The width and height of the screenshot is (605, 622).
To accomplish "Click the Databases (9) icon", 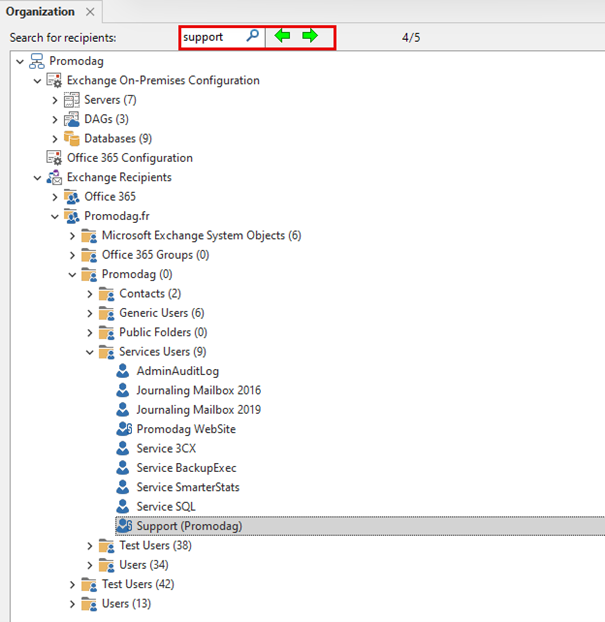I will 72,138.
